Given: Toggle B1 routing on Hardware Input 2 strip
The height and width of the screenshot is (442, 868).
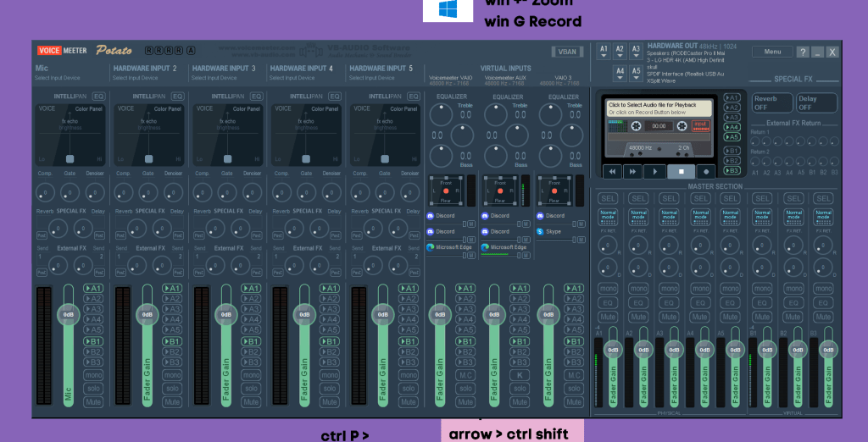Looking at the screenshot, I should (173, 341).
